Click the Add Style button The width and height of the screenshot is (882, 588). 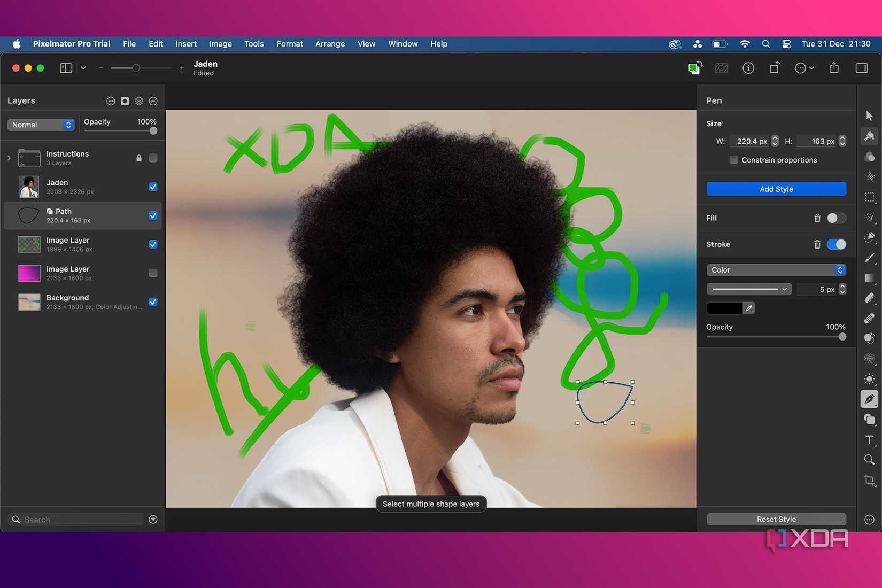[776, 189]
